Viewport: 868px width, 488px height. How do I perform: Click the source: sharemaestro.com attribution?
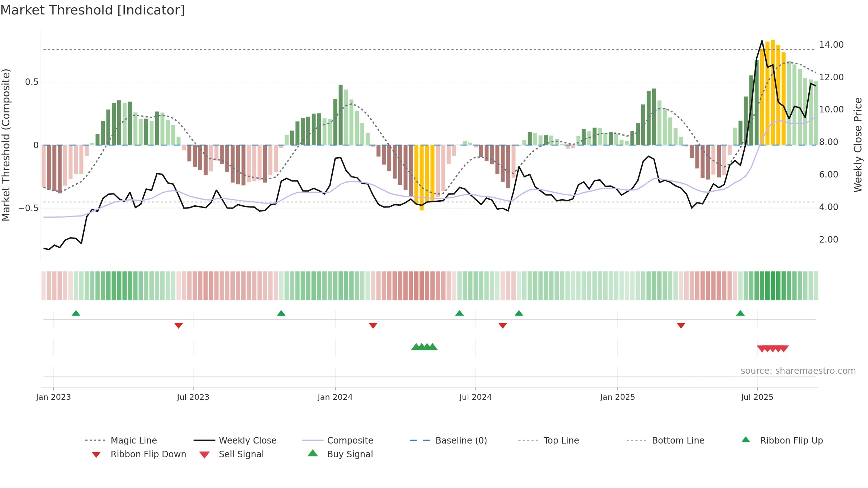coord(798,371)
